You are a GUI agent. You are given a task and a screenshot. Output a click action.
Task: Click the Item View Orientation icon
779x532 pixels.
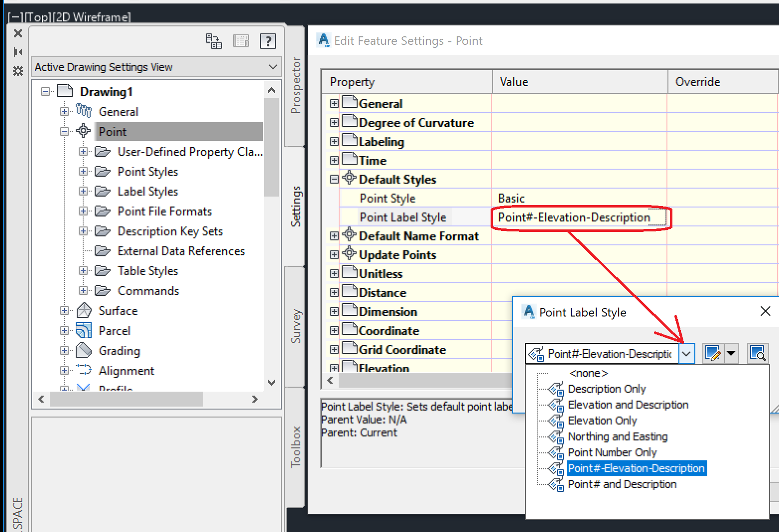tap(214, 41)
